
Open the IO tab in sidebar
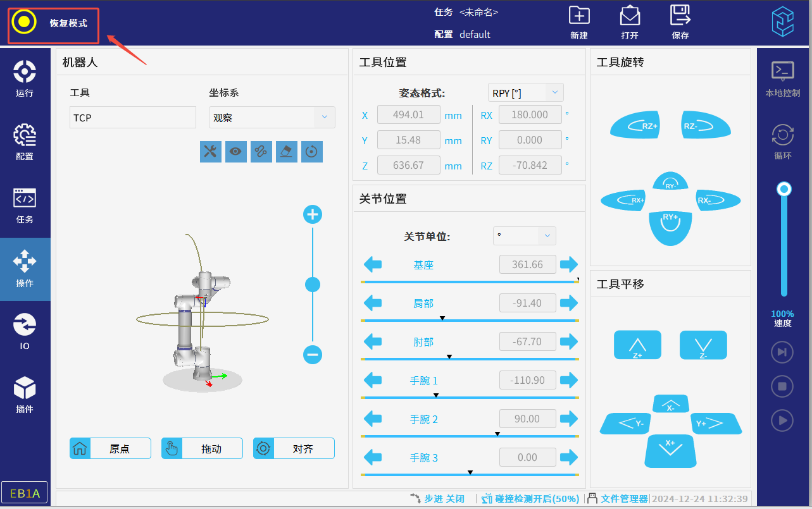pos(25,332)
